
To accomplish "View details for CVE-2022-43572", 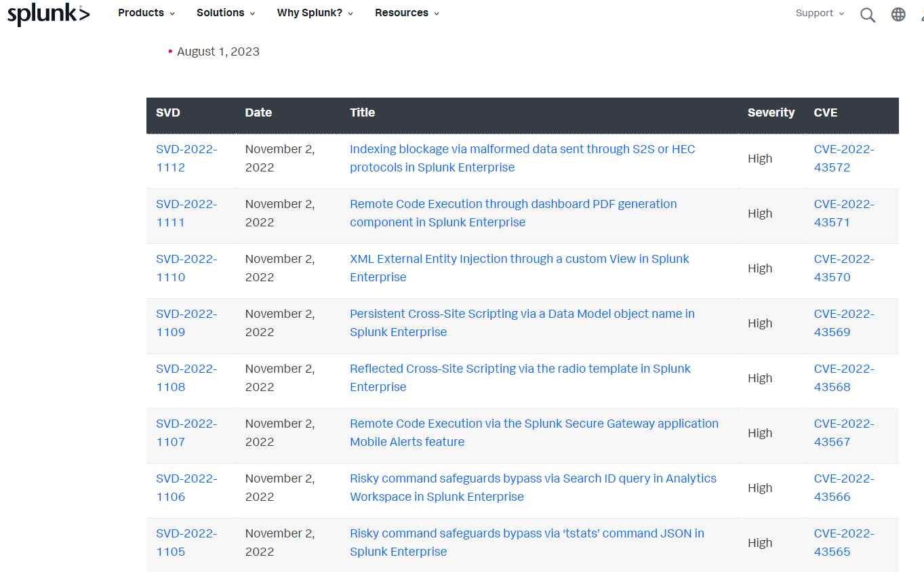I will point(844,158).
